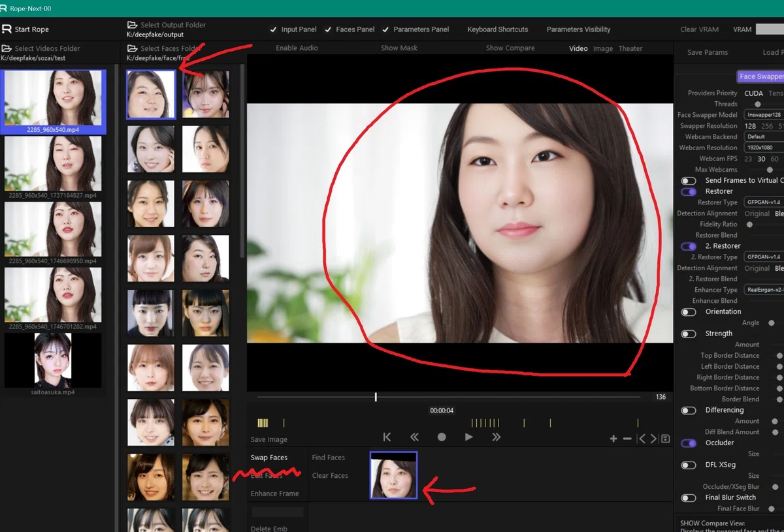Open the Webcam Backend Default dropdown
This screenshot has height=532, width=784.
[764, 136]
